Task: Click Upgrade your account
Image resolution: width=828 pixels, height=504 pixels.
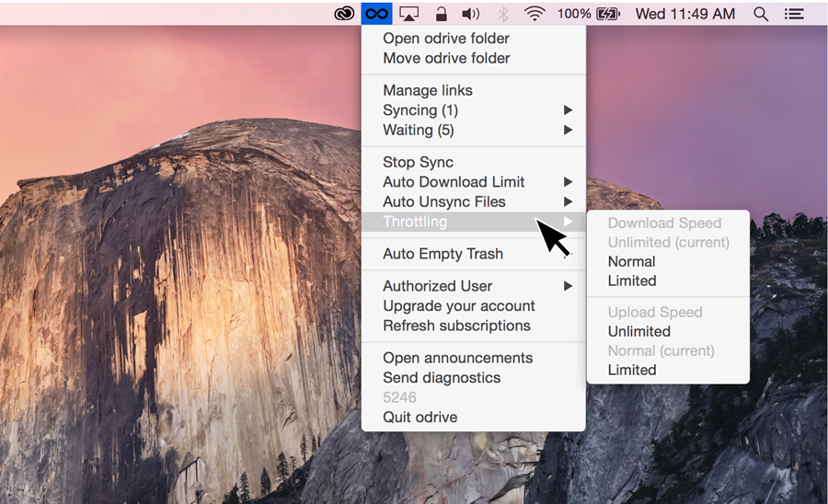Action: [473, 306]
